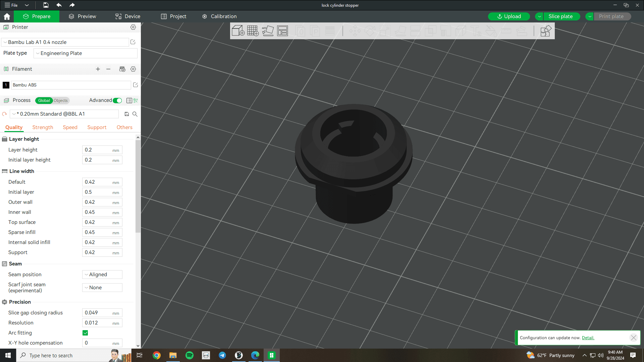Switch to the Preview tab
This screenshot has width=644, height=362.
click(x=83, y=16)
